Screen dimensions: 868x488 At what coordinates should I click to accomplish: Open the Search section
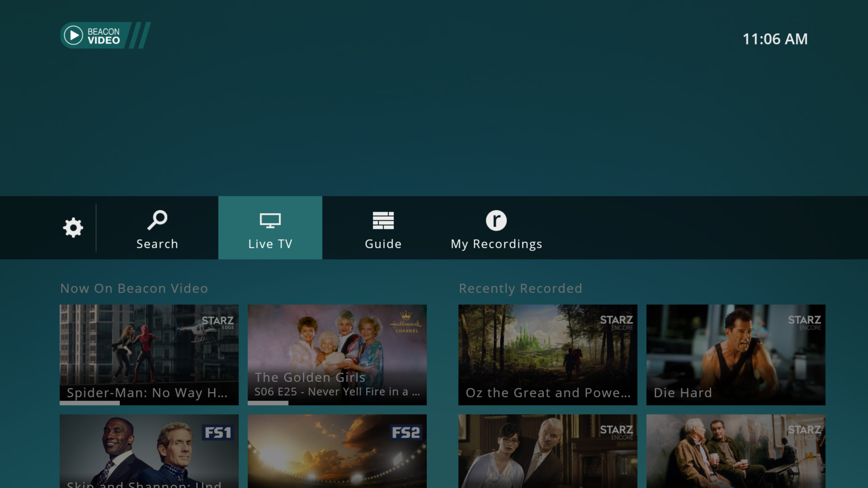click(x=157, y=244)
